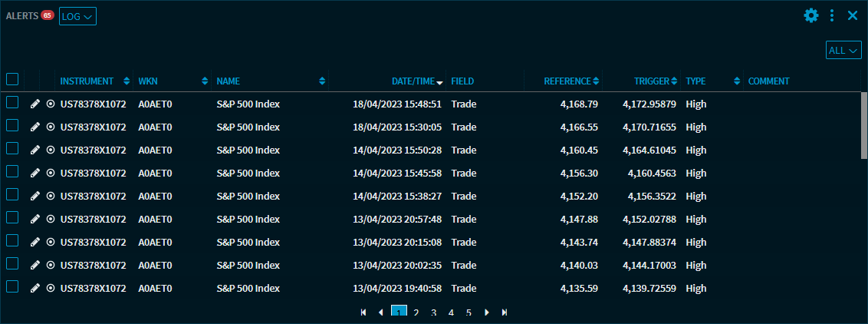Check the box for the 14/04/2023 15:45:58 alert
Viewport: 868px width, 324px height.
(12, 172)
